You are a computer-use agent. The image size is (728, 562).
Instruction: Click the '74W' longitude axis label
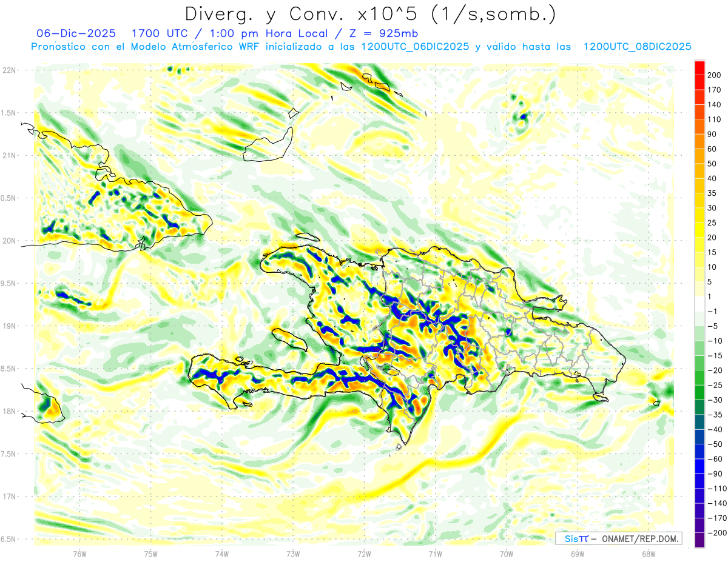pyautogui.click(x=222, y=554)
